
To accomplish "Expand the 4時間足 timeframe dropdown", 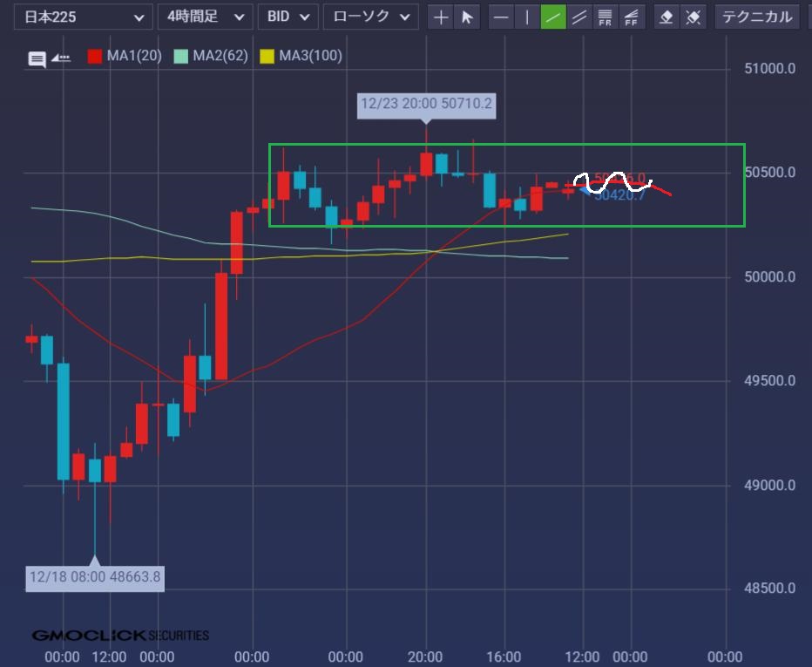I will coord(206,17).
